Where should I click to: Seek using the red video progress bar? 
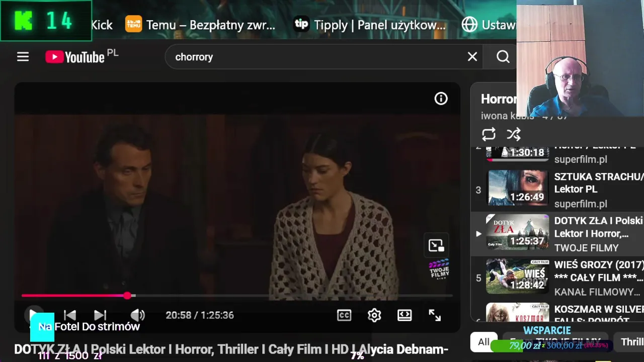click(x=236, y=296)
